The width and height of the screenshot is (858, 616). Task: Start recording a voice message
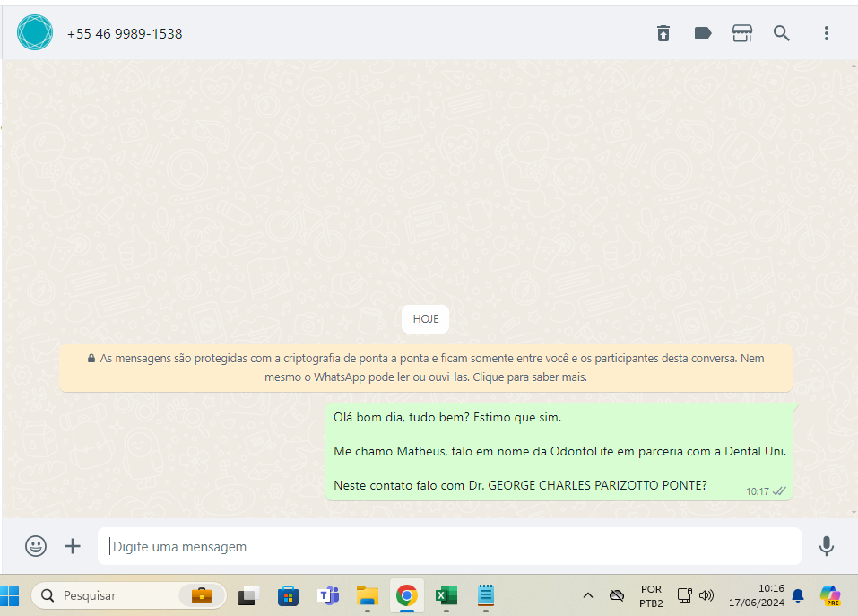(827, 546)
